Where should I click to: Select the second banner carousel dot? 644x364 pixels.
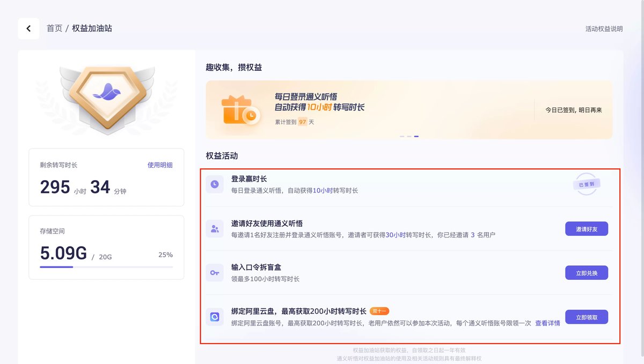(x=409, y=136)
